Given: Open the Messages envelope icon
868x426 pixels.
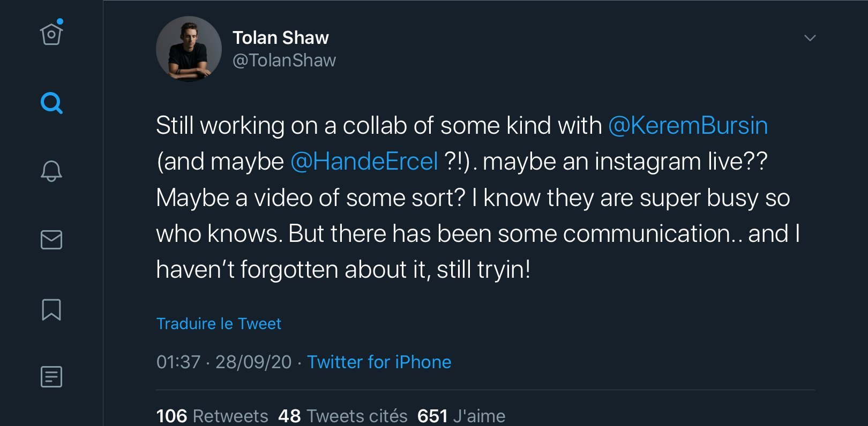Looking at the screenshot, I should pos(51,240).
